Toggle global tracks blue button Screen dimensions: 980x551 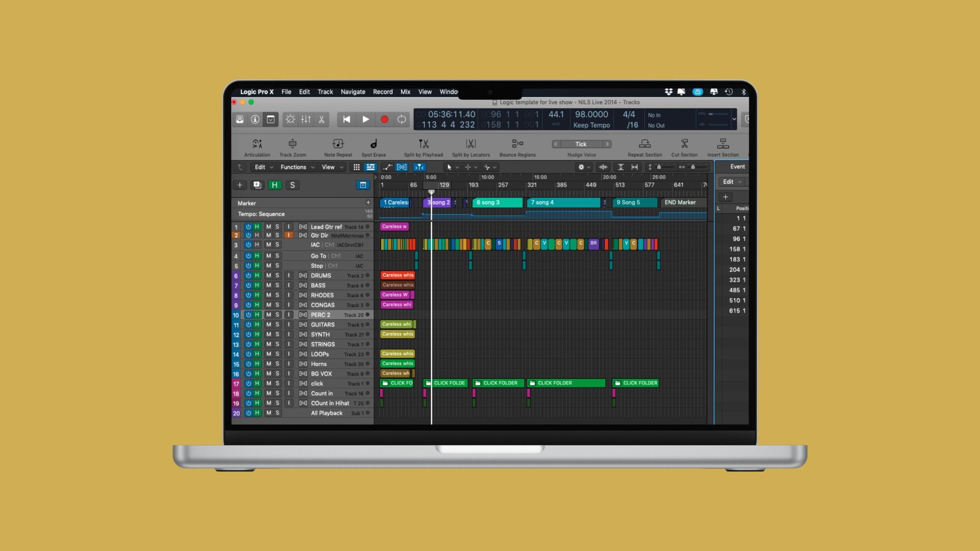click(x=363, y=185)
